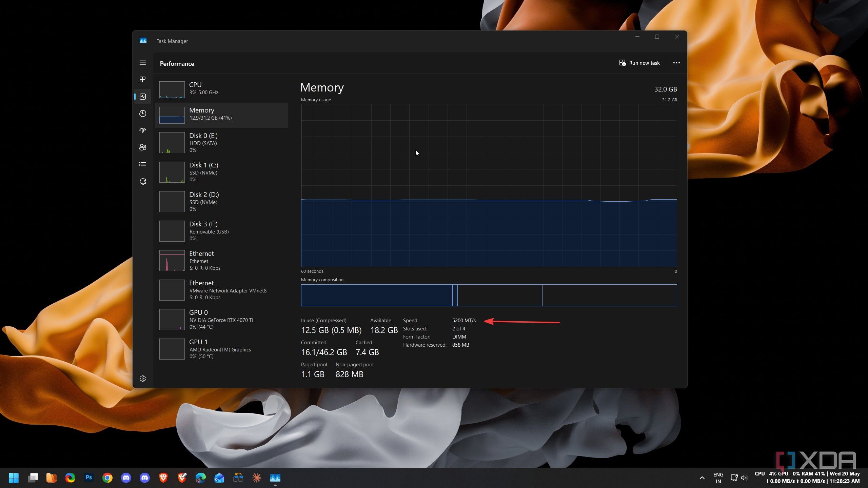The image size is (868, 488).
Task: Open the Services page icon
Action: point(143,181)
